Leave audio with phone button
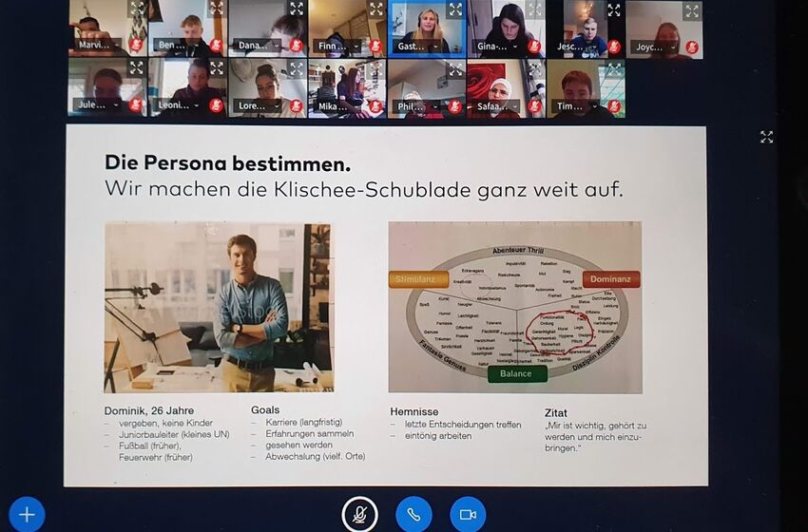This screenshot has width=808, height=532. point(414,514)
